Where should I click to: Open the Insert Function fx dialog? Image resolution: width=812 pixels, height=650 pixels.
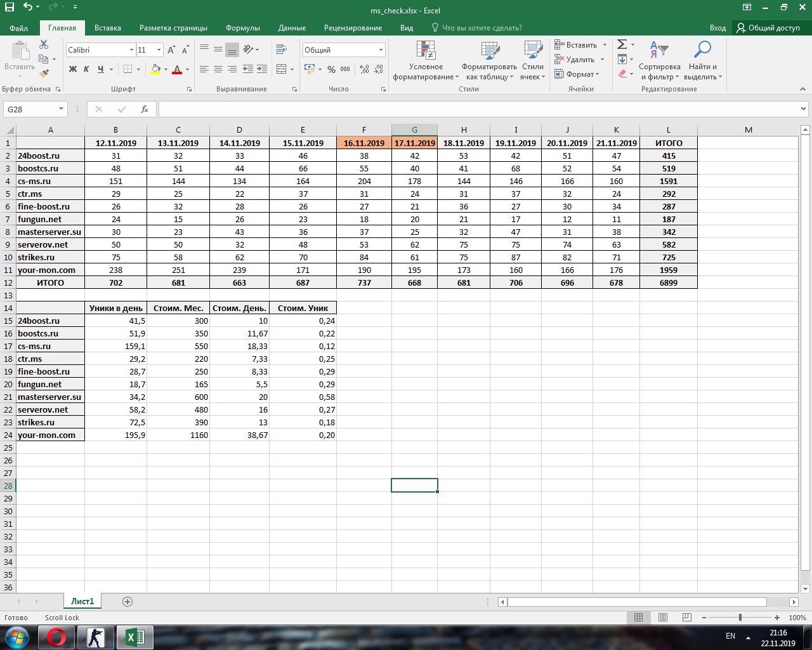(145, 109)
